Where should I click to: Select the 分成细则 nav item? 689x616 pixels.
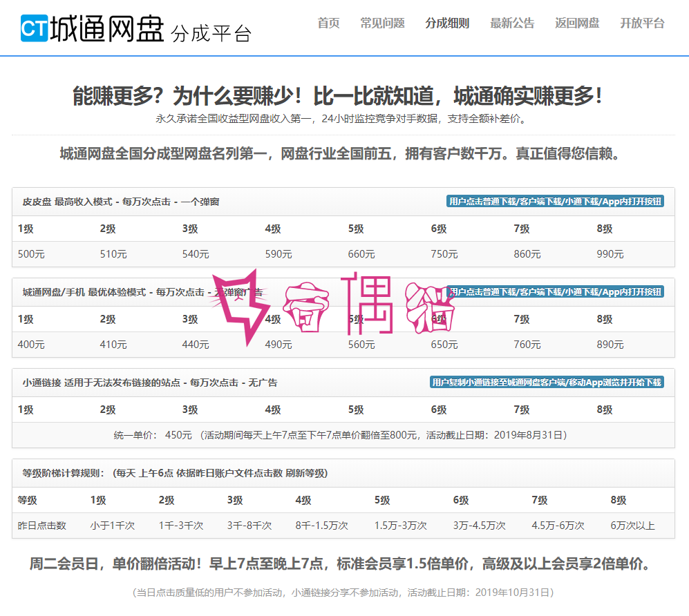coord(447,23)
